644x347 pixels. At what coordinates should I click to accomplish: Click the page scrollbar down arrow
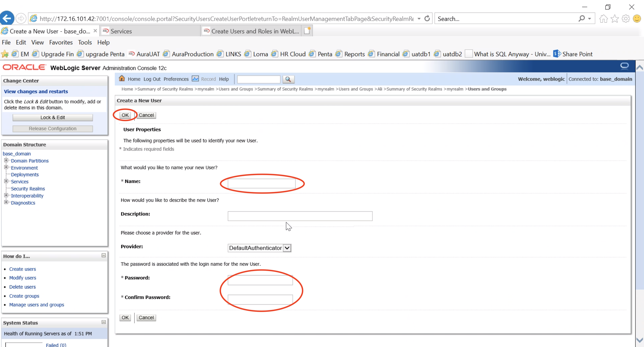pos(640,340)
